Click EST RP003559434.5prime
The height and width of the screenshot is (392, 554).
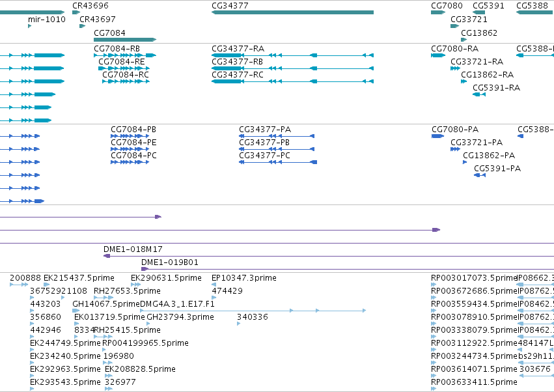[x=474, y=304]
